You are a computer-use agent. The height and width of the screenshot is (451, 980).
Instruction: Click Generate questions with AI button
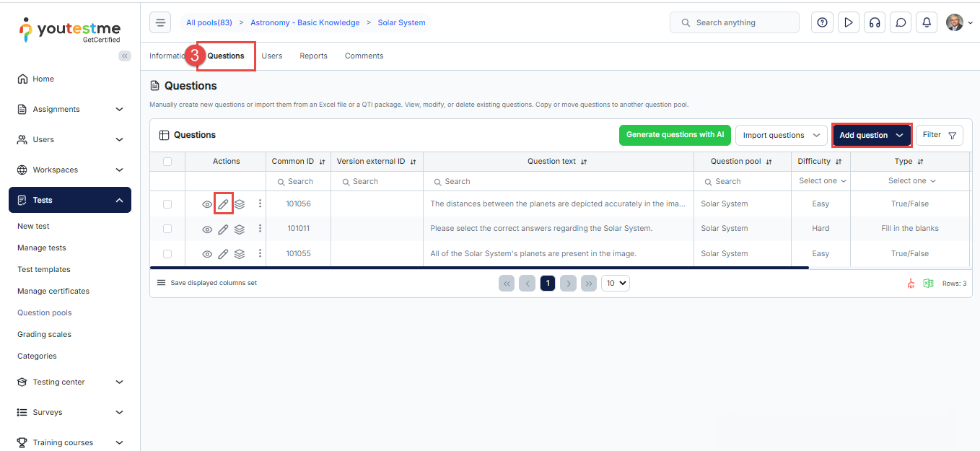[x=675, y=135]
